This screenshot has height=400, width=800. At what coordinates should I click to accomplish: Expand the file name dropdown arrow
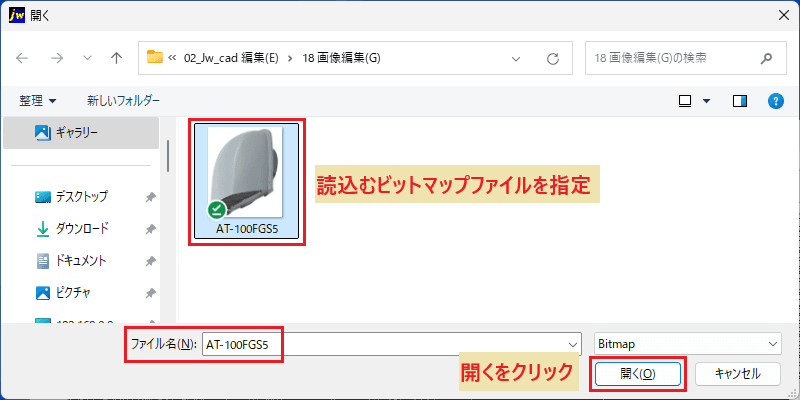click(x=572, y=345)
